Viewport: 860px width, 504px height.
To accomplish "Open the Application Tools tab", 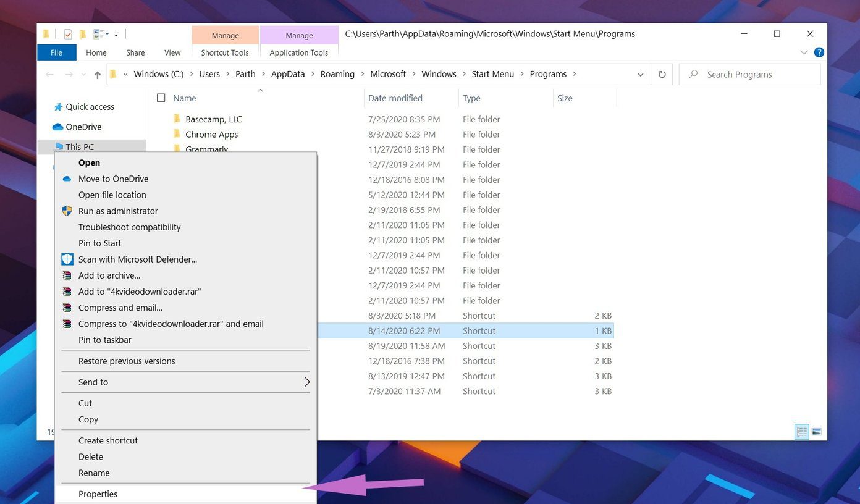I will pyautogui.click(x=298, y=52).
